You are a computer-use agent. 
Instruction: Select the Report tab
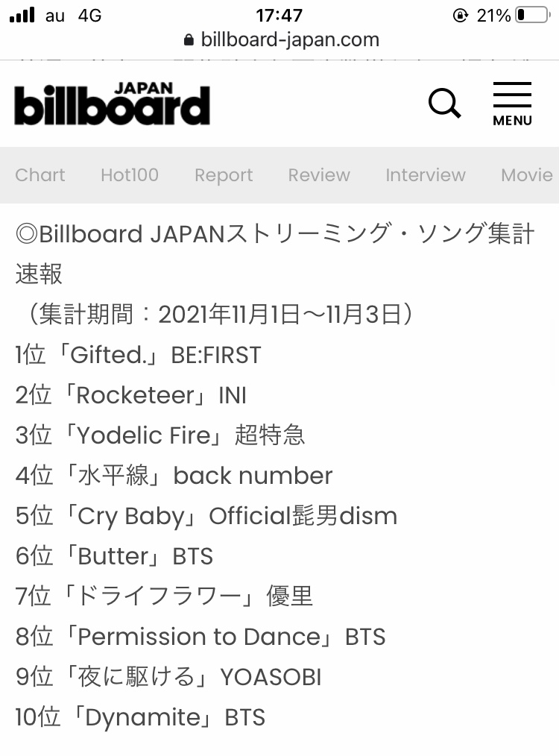click(x=224, y=175)
